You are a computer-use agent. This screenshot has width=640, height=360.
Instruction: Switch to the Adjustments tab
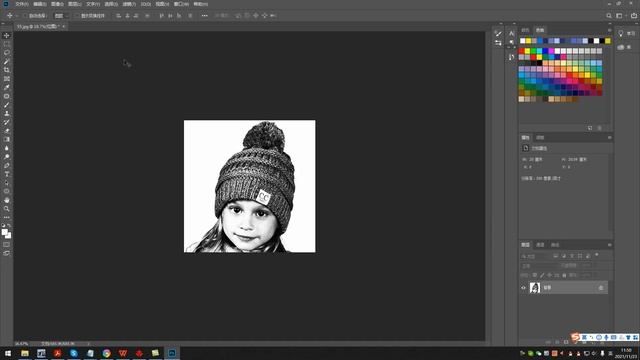point(540,138)
